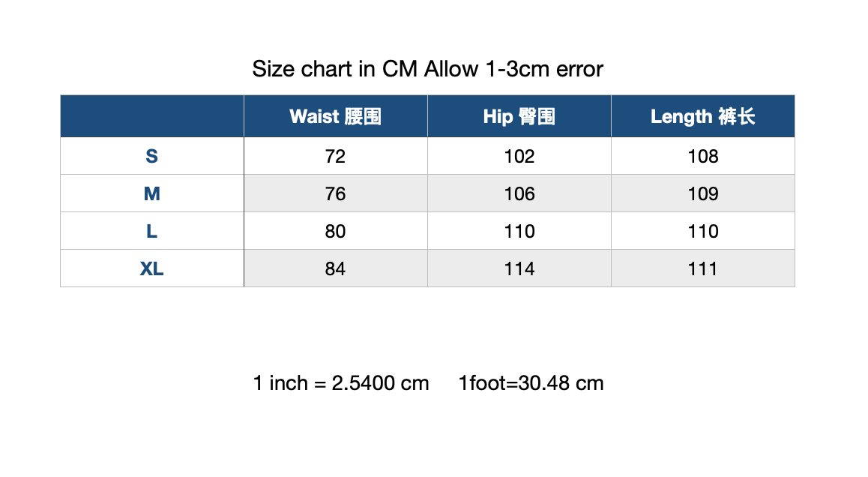Screen dimensions: 868x477
Task: Click waist value 84 cell
Action: click(x=335, y=268)
